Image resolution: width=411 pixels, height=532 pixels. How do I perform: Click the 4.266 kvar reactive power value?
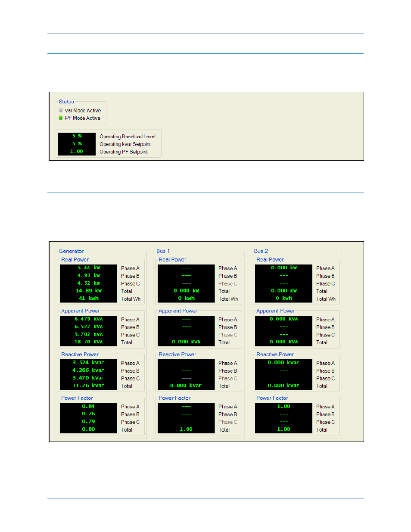pyautogui.click(x=89, y=370)
